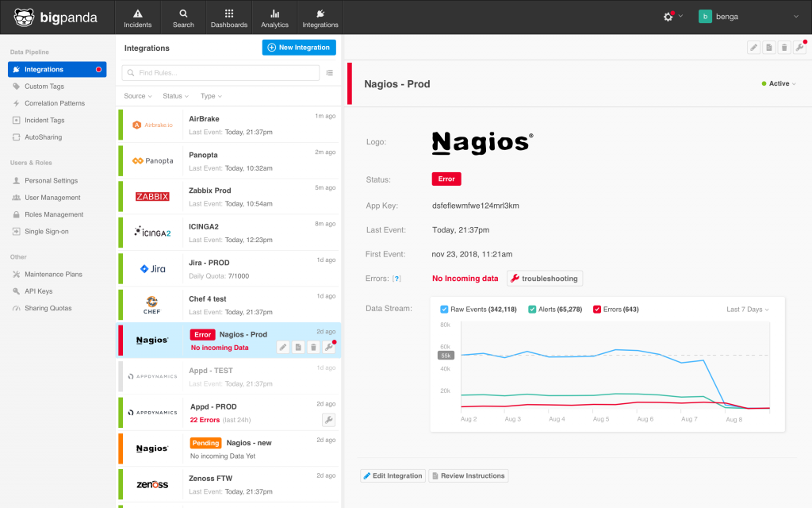812x508 pixels.
Task: Open the settings gear menu
Action: pos(672,17)
